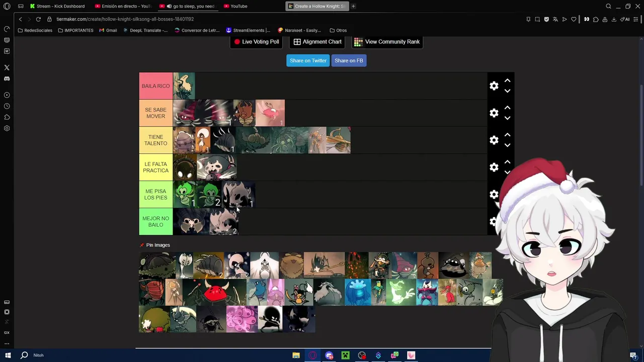This screenshot has height=362, width=644.
Task: Select boss image in BAILA RICO row
Action: click(x=184, y=86)
